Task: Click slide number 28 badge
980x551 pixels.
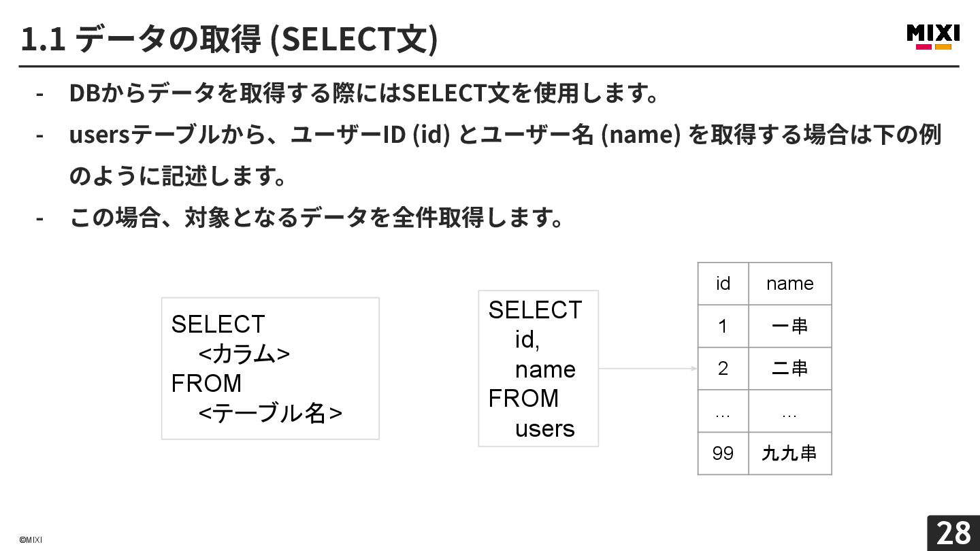Action: (953, 533)
